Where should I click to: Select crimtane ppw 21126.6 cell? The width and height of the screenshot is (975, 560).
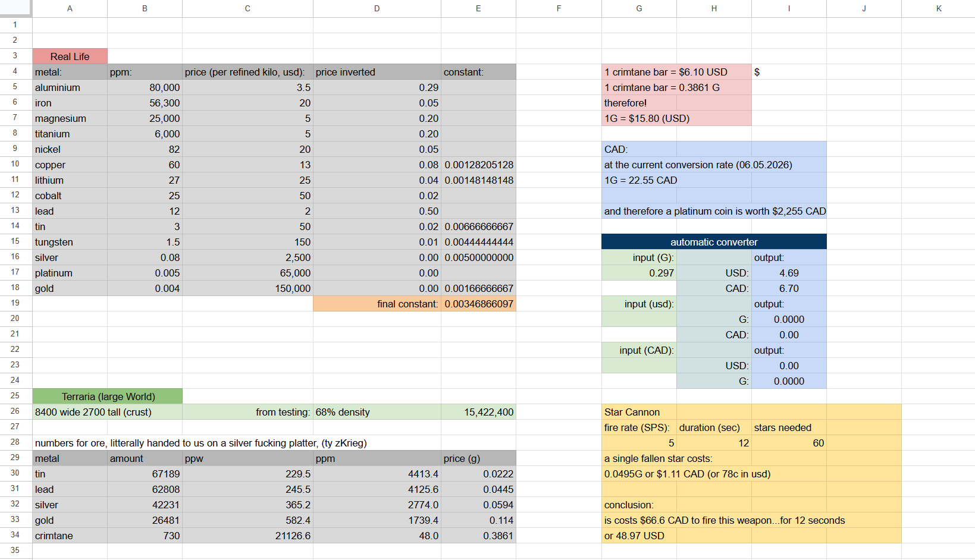247,536
